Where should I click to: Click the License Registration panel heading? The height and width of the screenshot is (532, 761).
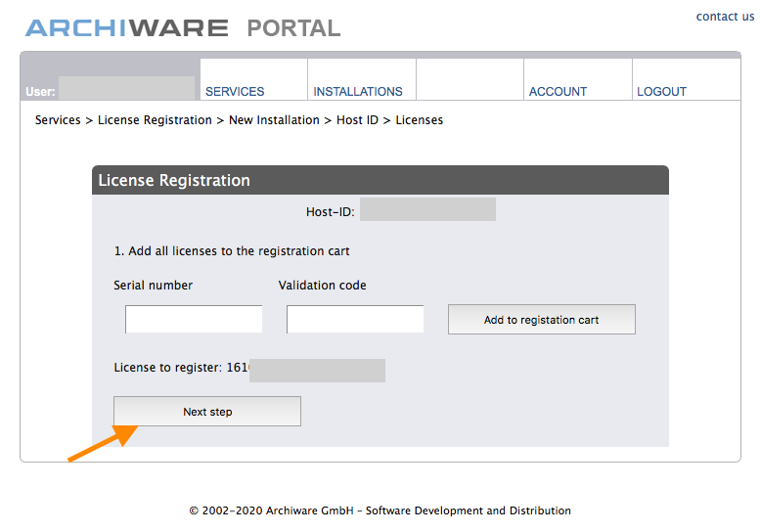[x=174, y=180]
